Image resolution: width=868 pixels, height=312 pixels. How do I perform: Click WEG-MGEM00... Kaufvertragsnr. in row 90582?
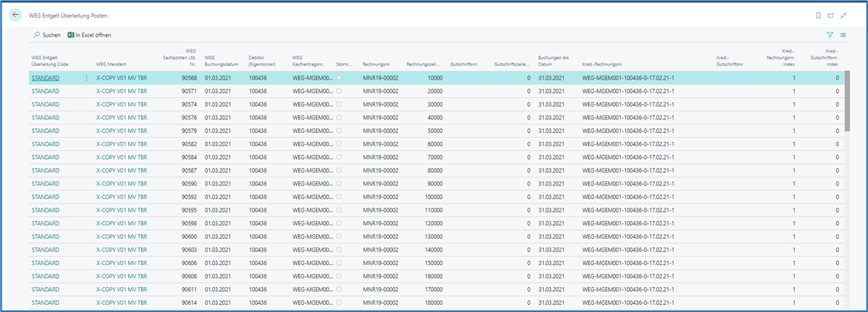point(313,144)
